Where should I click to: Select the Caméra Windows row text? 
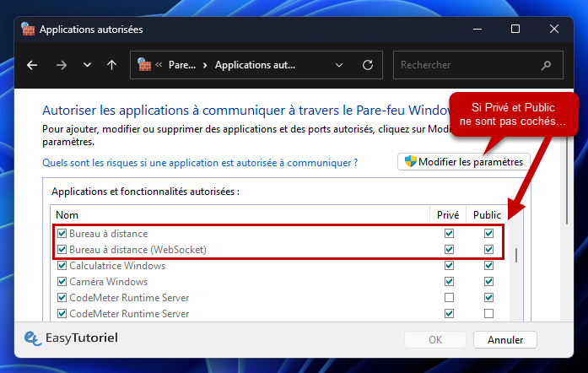tap(108, 282)
